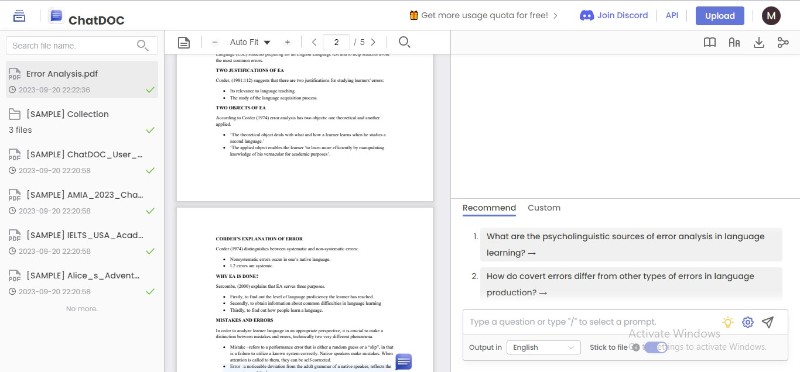Open the API link
Screen dimensions: 800x372
click(672, 15)
